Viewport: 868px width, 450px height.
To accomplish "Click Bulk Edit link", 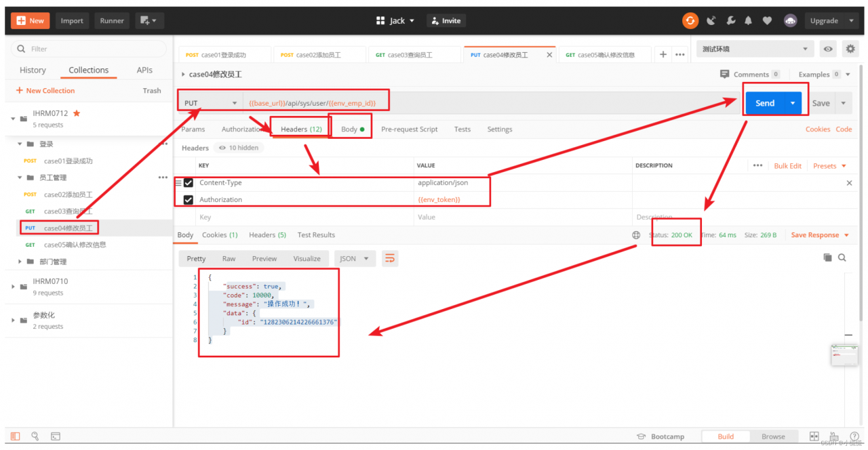I will [x=788, y=165].
